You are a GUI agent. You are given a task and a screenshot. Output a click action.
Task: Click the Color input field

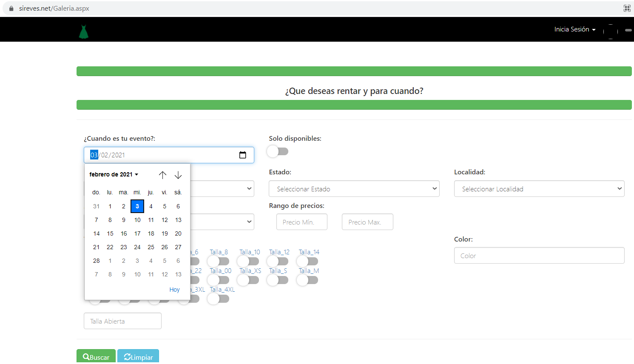539,256
